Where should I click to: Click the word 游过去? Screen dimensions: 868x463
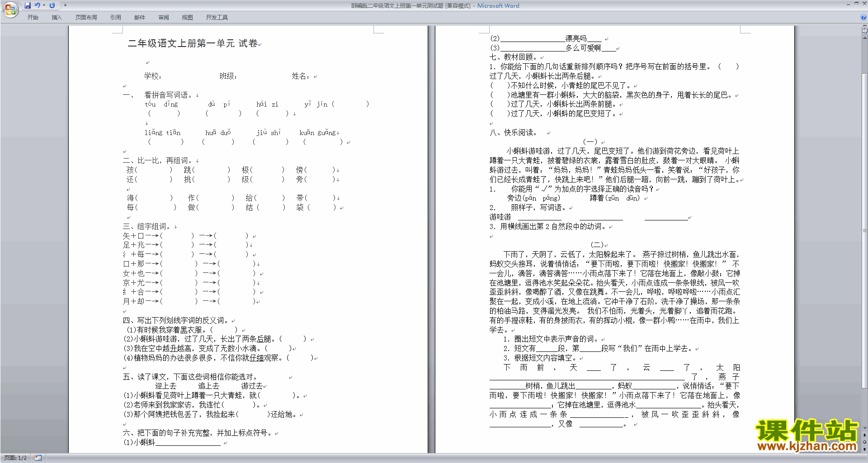pos(252,386)
